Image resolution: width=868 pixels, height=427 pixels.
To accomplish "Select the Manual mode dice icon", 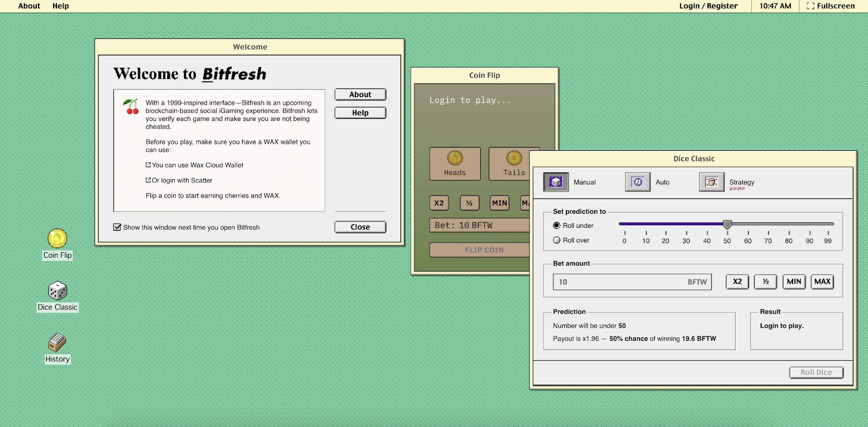I will click(x=556, y=182).
